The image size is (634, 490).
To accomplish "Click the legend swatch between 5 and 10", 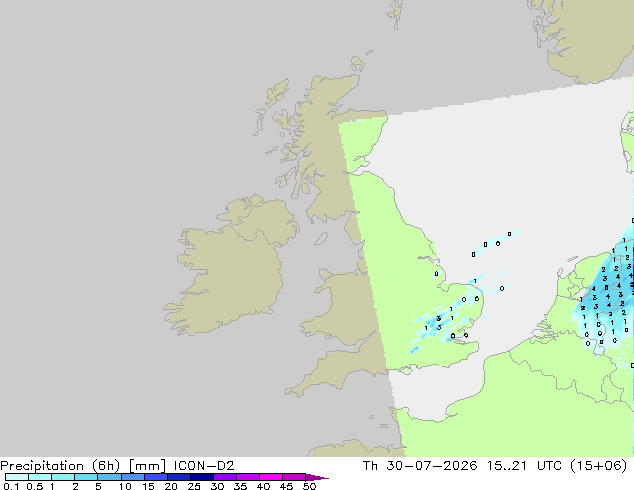I will pos(110,477).
